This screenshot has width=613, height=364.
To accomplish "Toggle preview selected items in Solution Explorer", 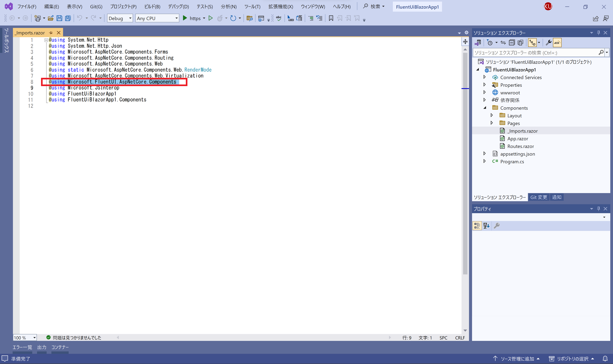I will click(x=557, y=43).
